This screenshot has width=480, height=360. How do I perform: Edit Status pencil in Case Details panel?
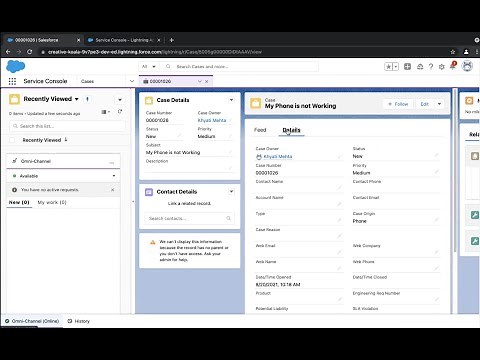point(179,136)
